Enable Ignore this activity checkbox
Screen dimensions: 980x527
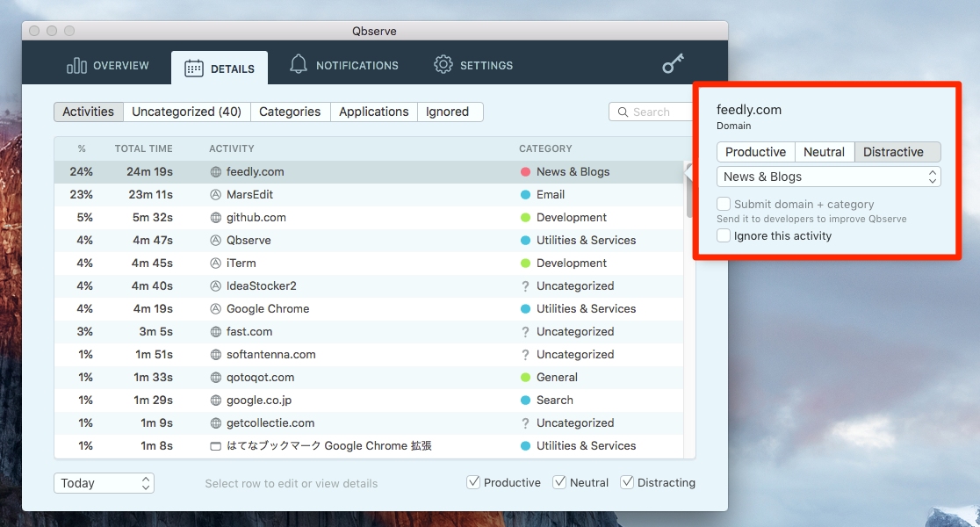pyautogui.click(x=724, y=235)
